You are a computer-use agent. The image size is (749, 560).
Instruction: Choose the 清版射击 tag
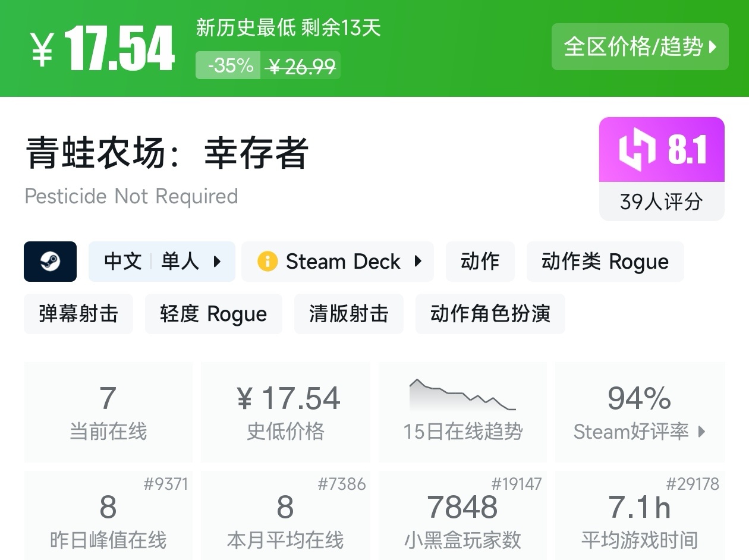pos(348,313)
